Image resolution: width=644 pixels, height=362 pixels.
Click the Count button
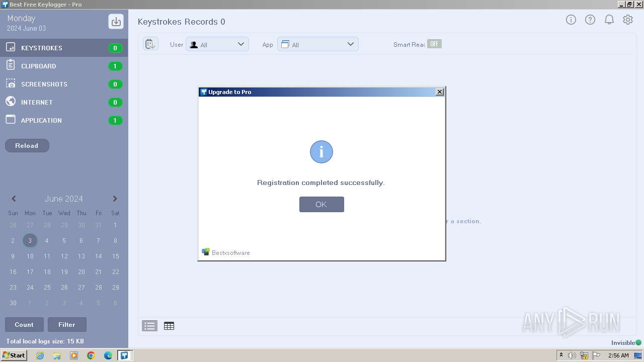click(x=24, y=324)
